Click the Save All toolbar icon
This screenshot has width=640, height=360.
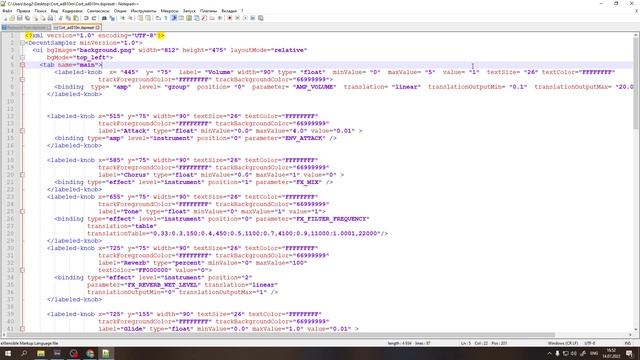(27, 18)
